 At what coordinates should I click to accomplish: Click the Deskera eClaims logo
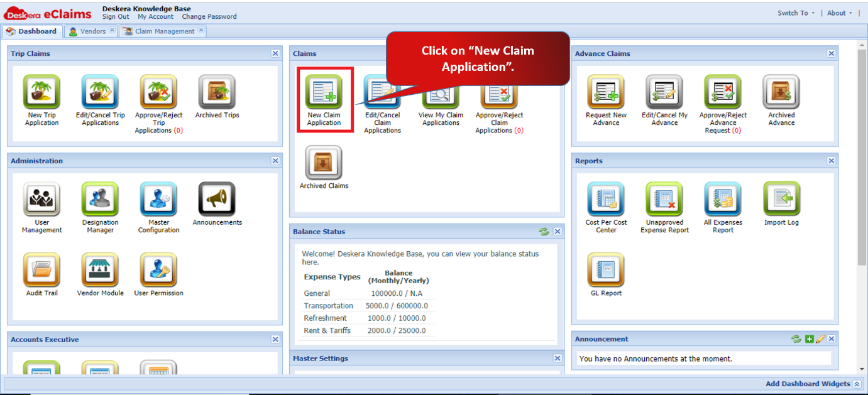(x=48, y=13)
